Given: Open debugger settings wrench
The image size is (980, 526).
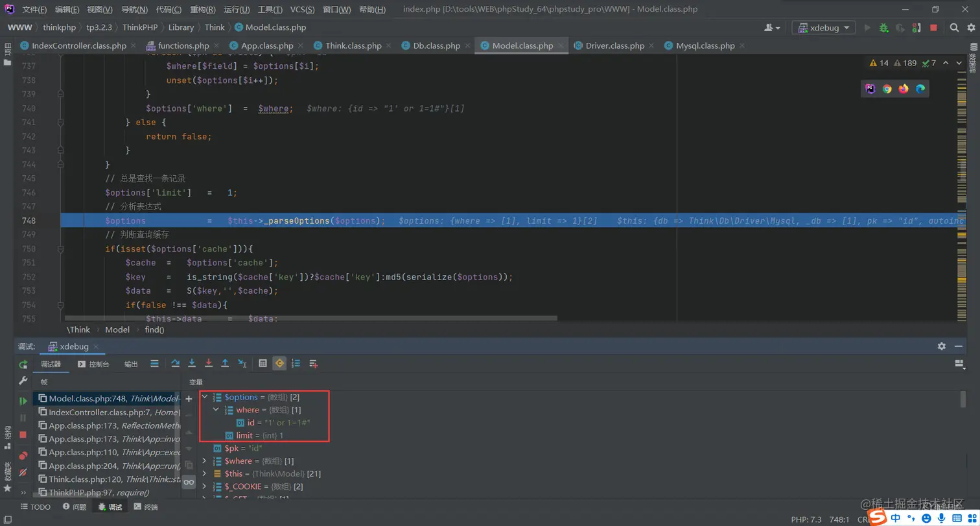Looking at the screenshot, I should tap(23, 381).
